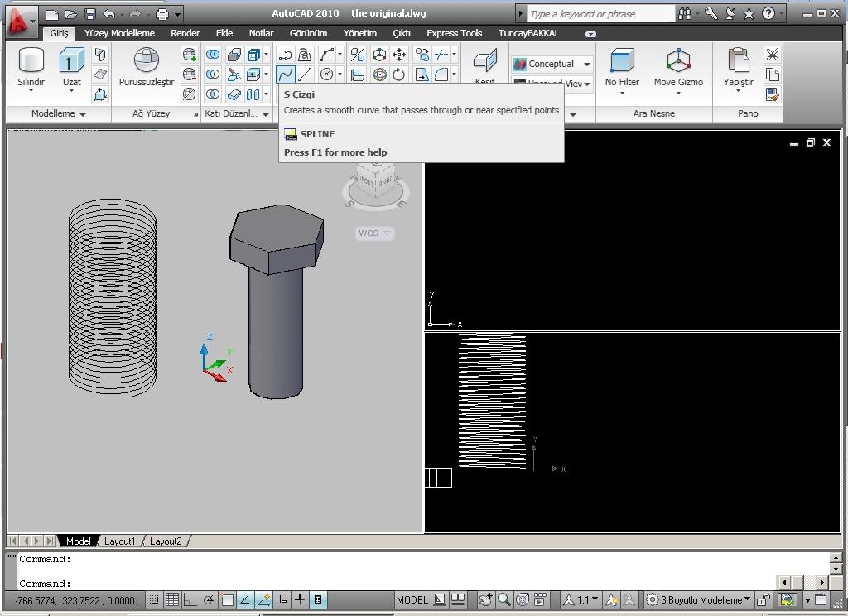This screenshot has width=848, height=616.
Task: Click the binoculars search icon
Action: (685, 13)
